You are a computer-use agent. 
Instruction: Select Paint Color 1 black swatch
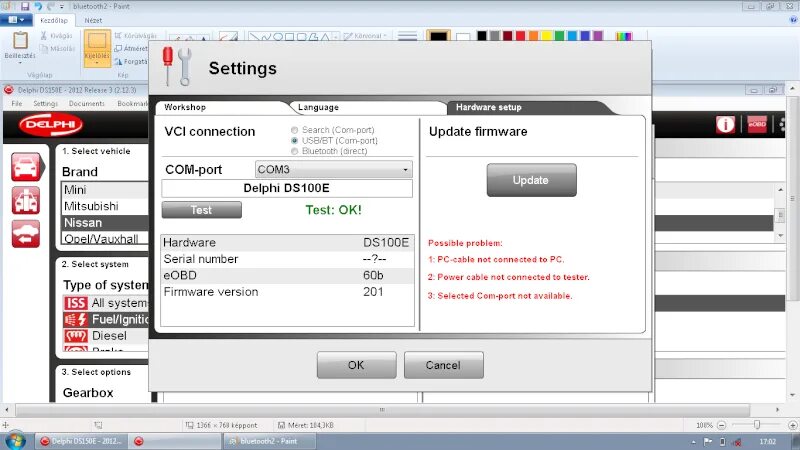pyautogui.click(x=438, y=37)
